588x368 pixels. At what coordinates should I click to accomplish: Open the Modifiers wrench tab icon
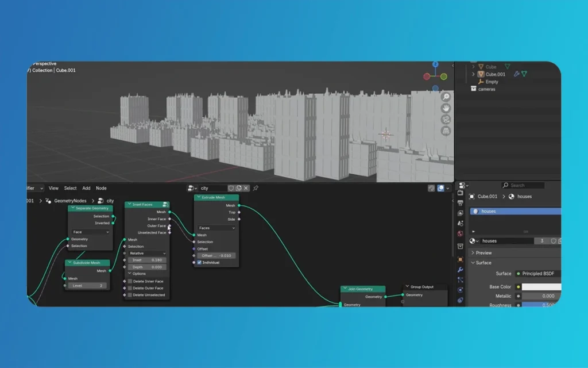coord(461,270)
